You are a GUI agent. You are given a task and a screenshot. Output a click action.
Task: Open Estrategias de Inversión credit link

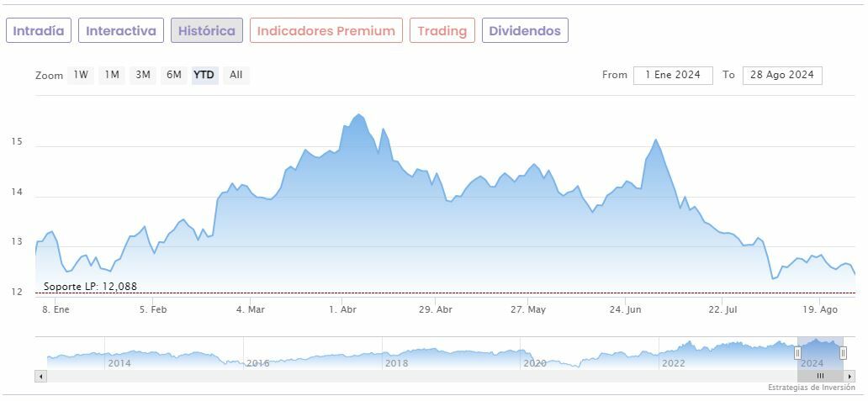click(x=811, y=388)
